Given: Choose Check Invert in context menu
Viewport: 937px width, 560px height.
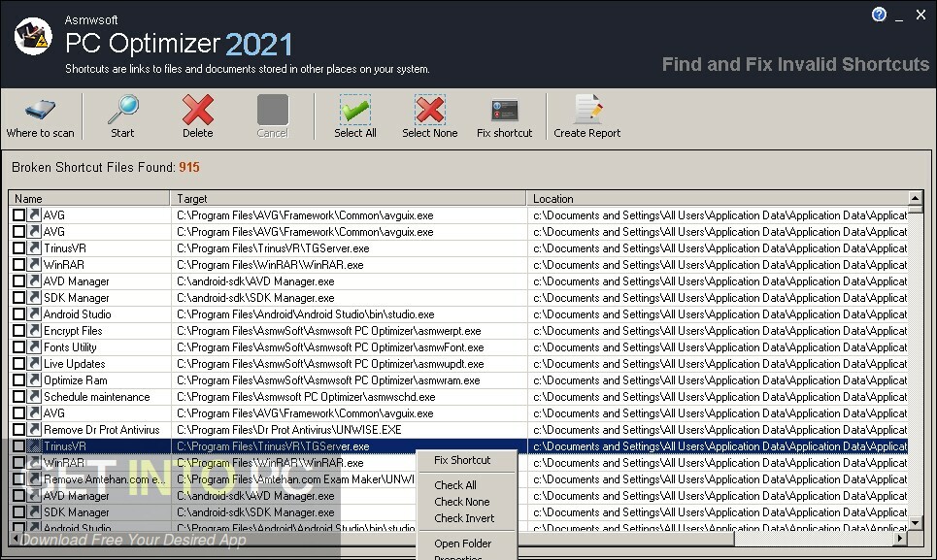Looking at the screenshot, I should (464, 518).
